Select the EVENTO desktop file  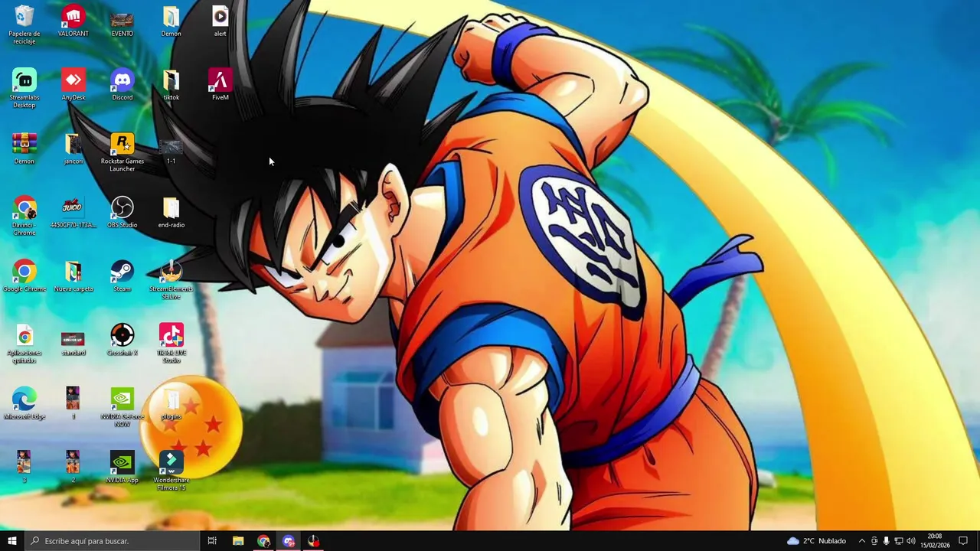coord(122,21)
